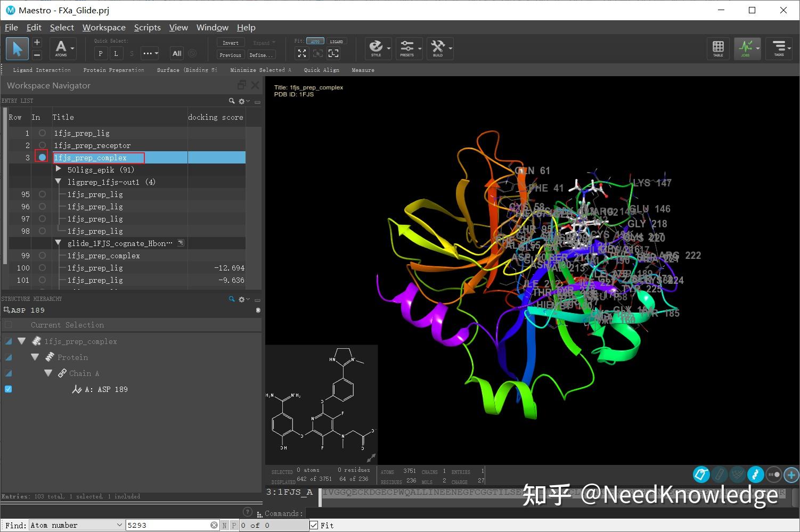Open the Jobs panel
This screenshot has height=532, width=800.
pos(747,48)
